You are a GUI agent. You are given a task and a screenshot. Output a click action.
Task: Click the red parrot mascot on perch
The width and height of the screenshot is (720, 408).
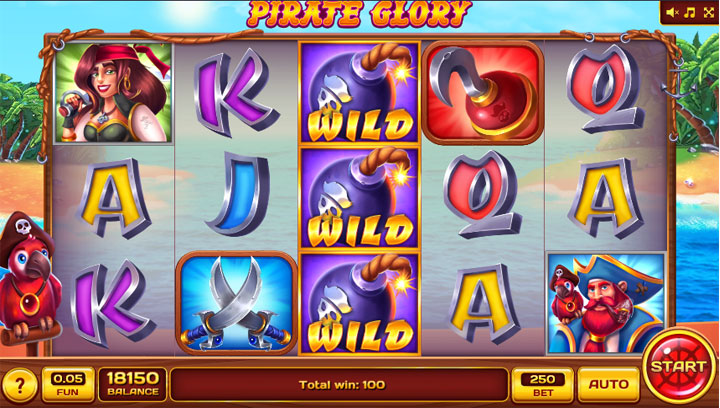(x=28, y=281)
